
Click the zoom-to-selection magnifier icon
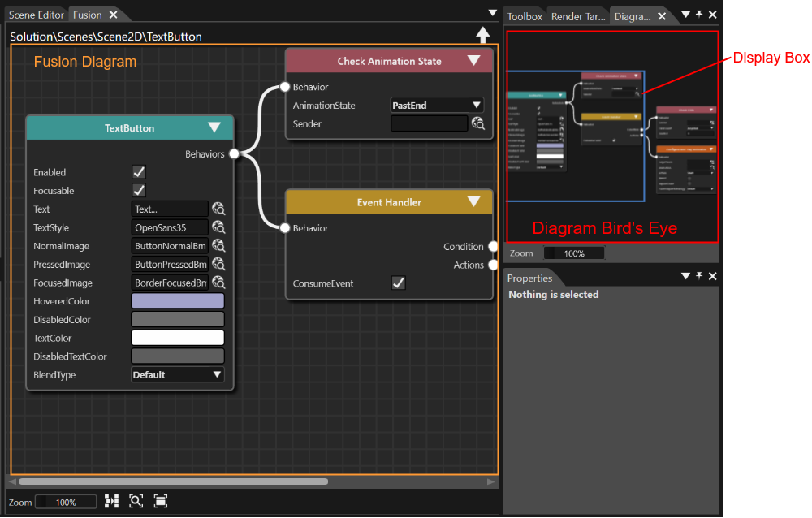tap(136, 501)
